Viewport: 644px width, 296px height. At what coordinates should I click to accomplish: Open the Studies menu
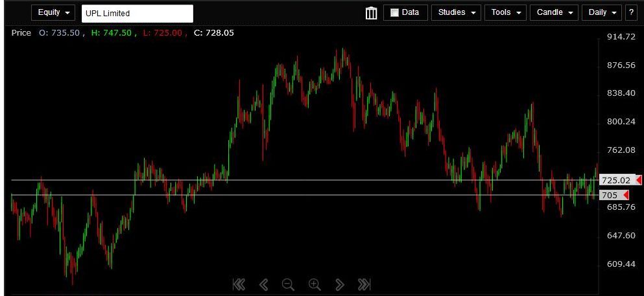(456, 13)
